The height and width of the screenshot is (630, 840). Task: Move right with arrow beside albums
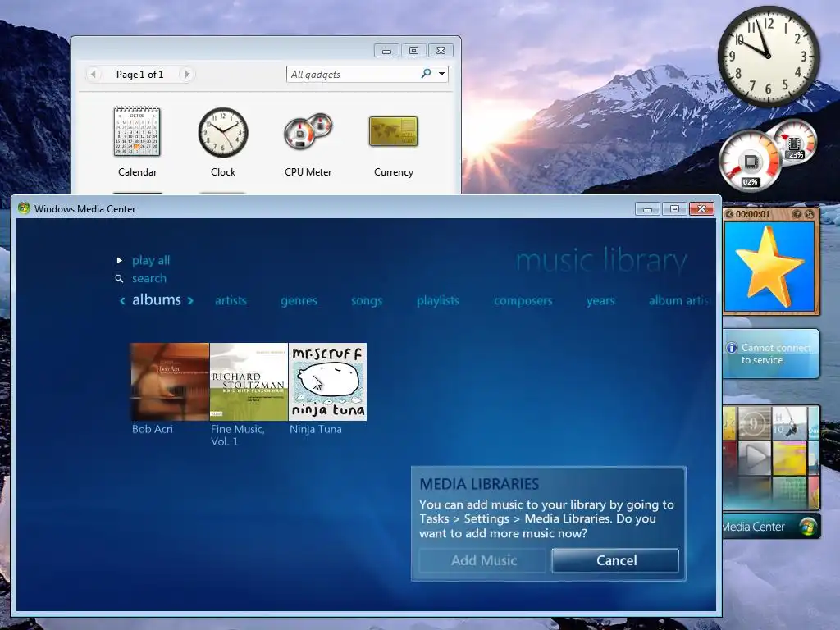[x=190, y=300]
